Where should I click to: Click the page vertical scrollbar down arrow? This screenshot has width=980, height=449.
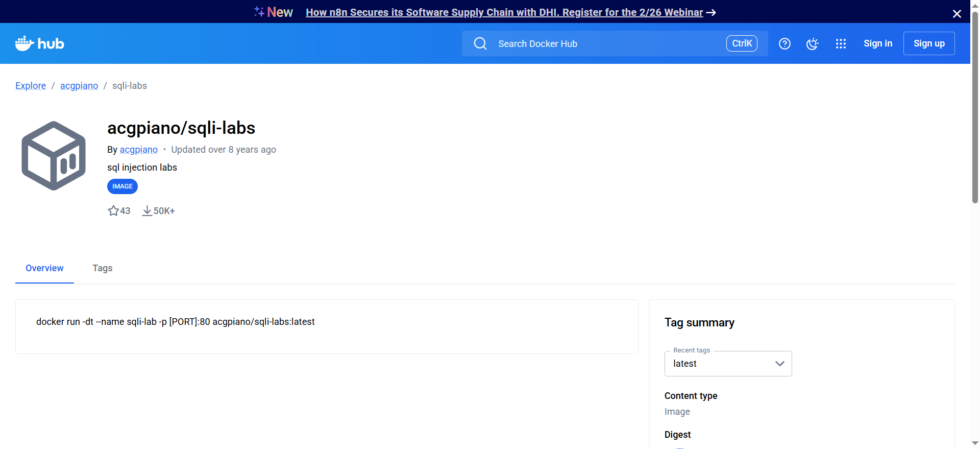pos(975,443)
